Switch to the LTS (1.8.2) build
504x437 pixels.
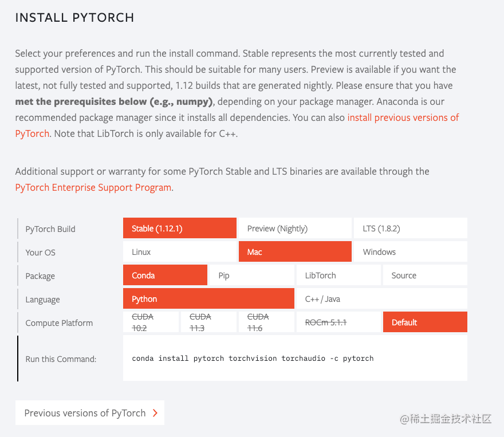click(410, 228)
